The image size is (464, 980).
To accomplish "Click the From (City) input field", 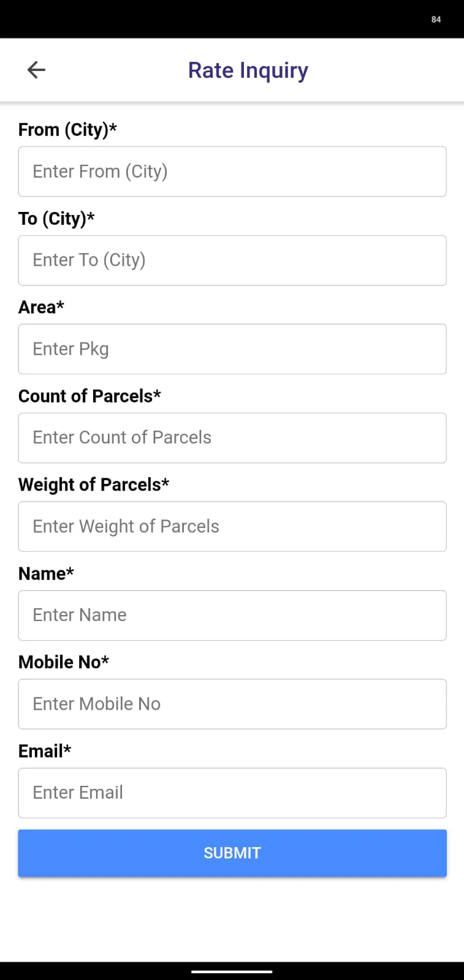I will pyautogui.click(x=232, y=171).
